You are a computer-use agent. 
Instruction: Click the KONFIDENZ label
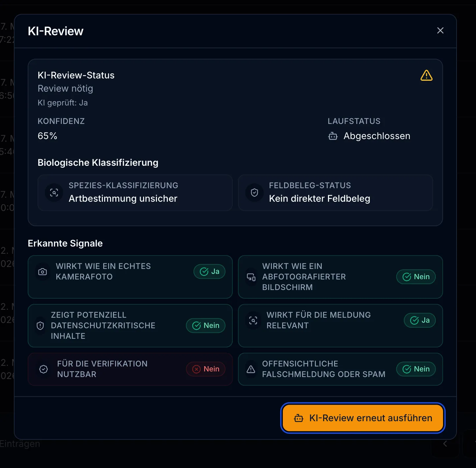coord(61,121)
